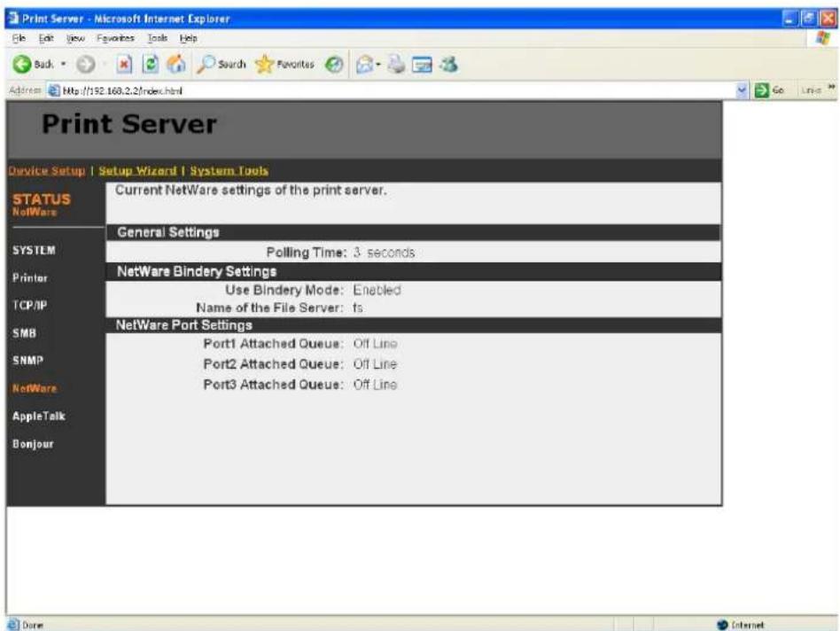Open the Edit menu
This screenshot has height=631, width=840.
point(46,38)
